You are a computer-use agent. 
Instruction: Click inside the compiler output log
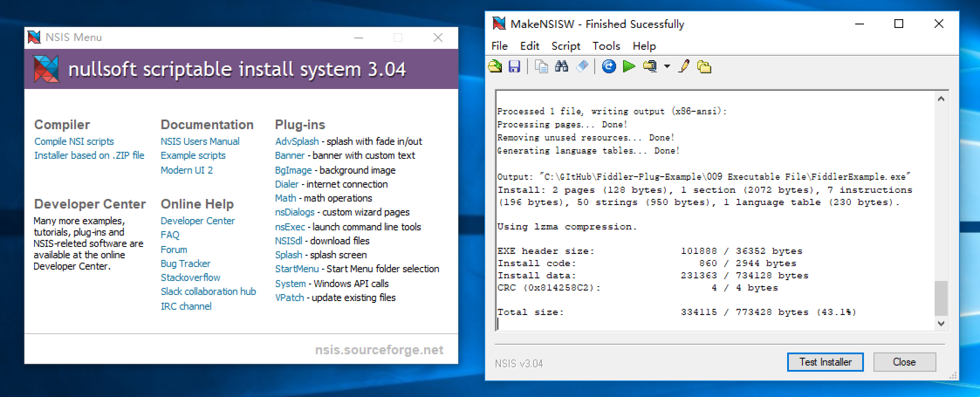(716, 210)
